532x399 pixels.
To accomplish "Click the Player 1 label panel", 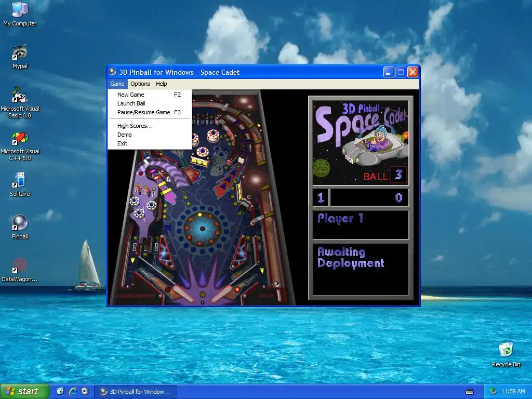I will point(361,224).
